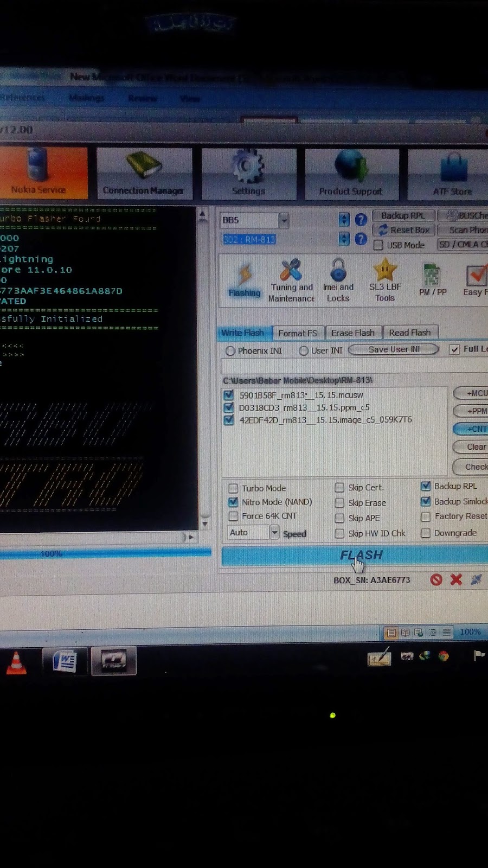The height and width of the screenshot is (868, 488).
Task: Switch to Format FS tab
Action: click(x=297, y=333)
